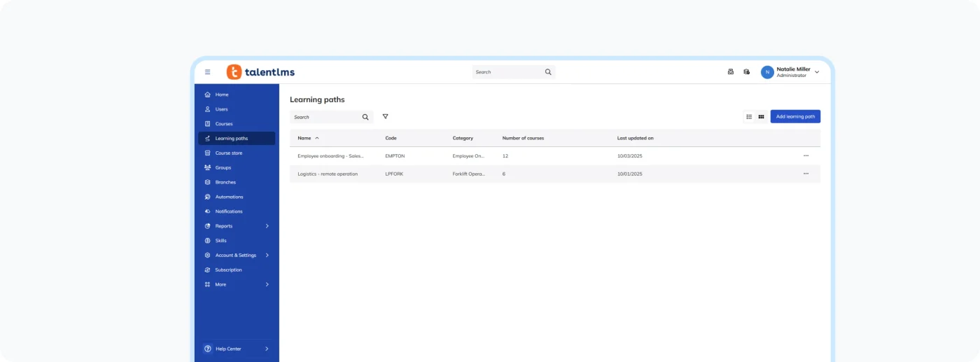Image resolution: width=980 pixels, height=362 pixels.
Task: Open Users in sidebar
Action: [x=237, y=109]
